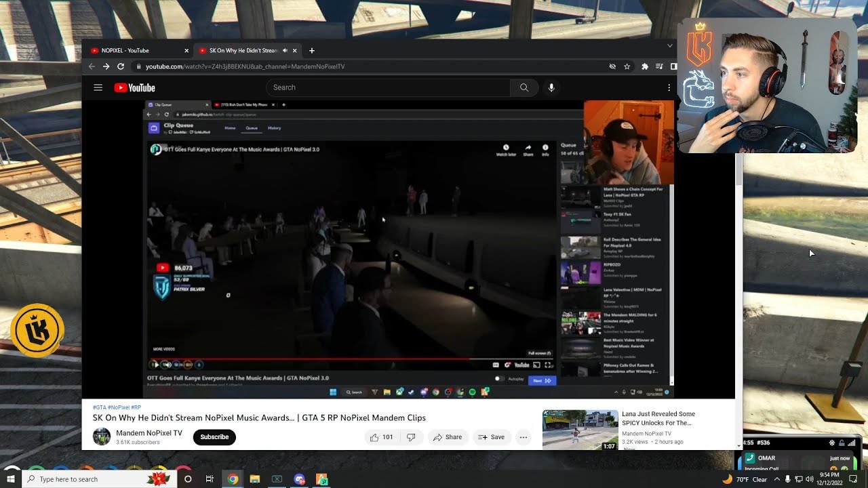
Task: Click the phone padlock icon
Action: click(842, 443)
